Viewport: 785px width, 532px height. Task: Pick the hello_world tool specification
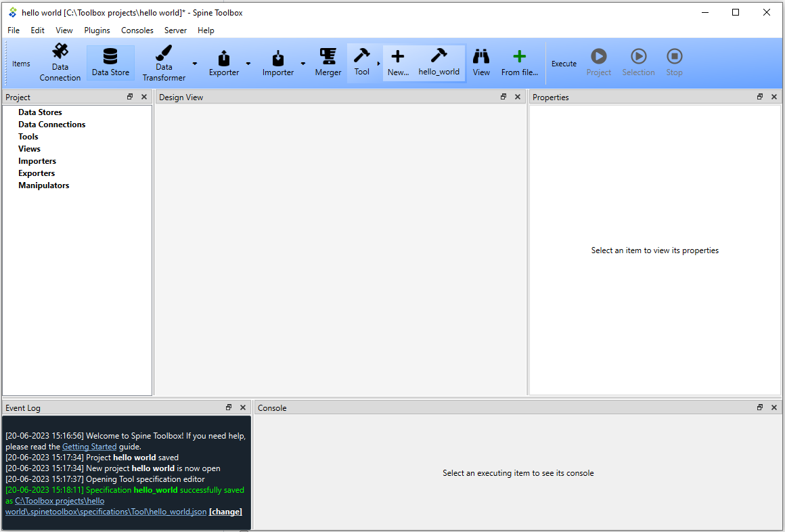pyautogui.click(x=439, y=63)
